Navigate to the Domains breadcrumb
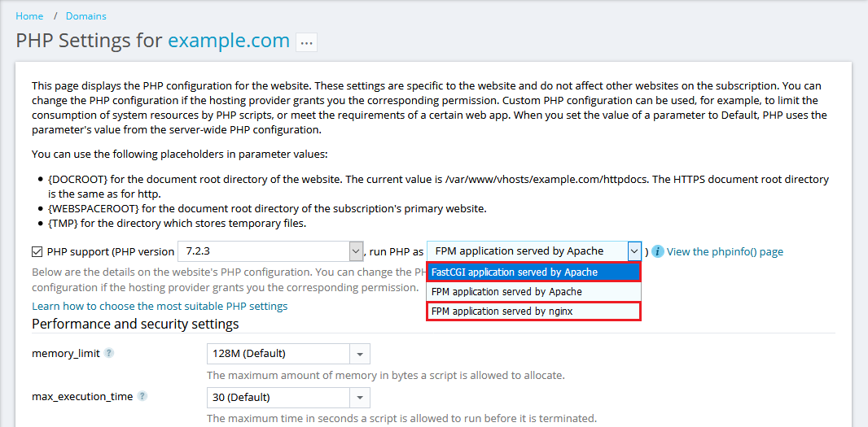 click(x=85, y=15)
